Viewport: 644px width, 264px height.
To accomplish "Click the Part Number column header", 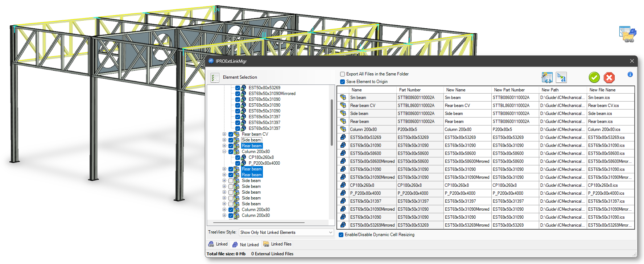I will pyautogui.click(x=420, y=90).
